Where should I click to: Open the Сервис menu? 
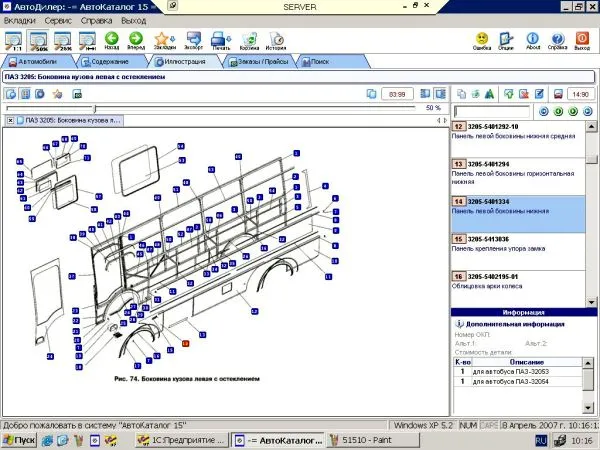click(58, 21)
